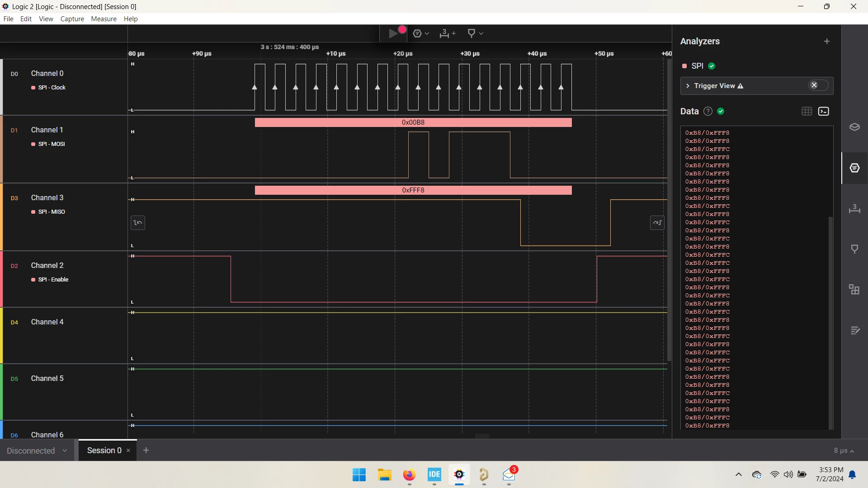The width and height of the screenshot is (868, 488).
Task: Jump to next MISO edge
Action: click(657, 223)
